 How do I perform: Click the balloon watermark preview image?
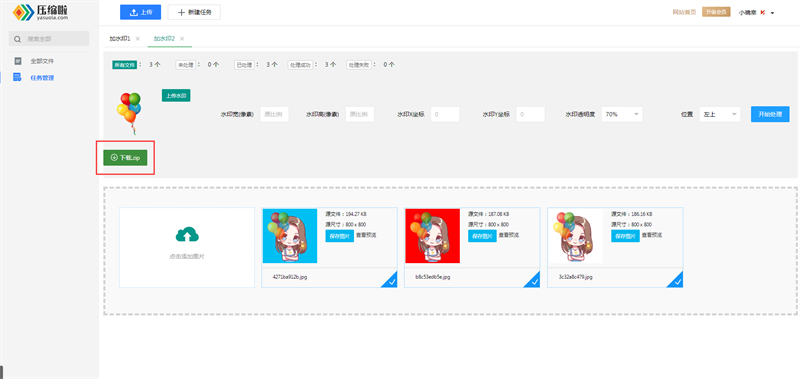tap(129, 113)
